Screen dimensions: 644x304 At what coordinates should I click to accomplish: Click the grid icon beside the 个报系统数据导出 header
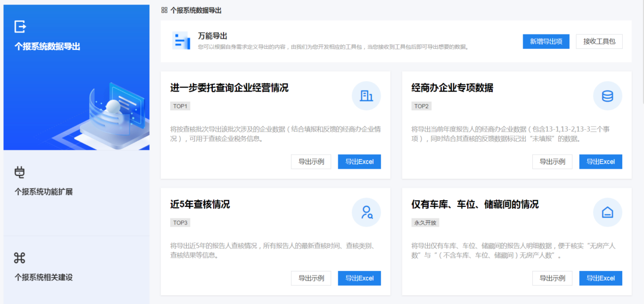(x=164, y=10)
